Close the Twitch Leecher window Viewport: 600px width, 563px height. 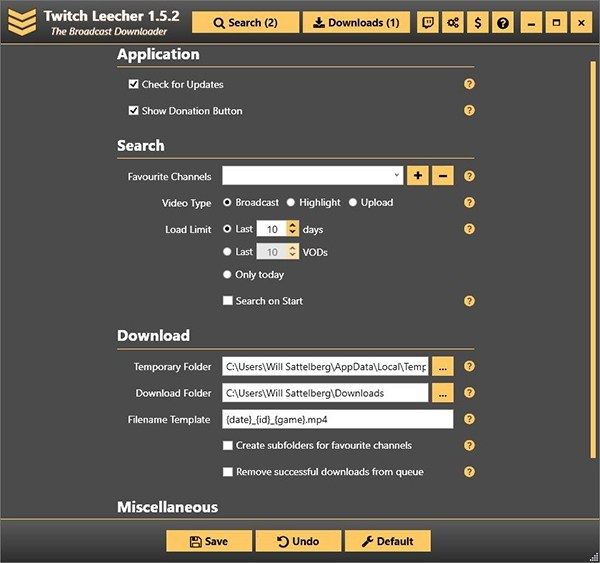581,23
